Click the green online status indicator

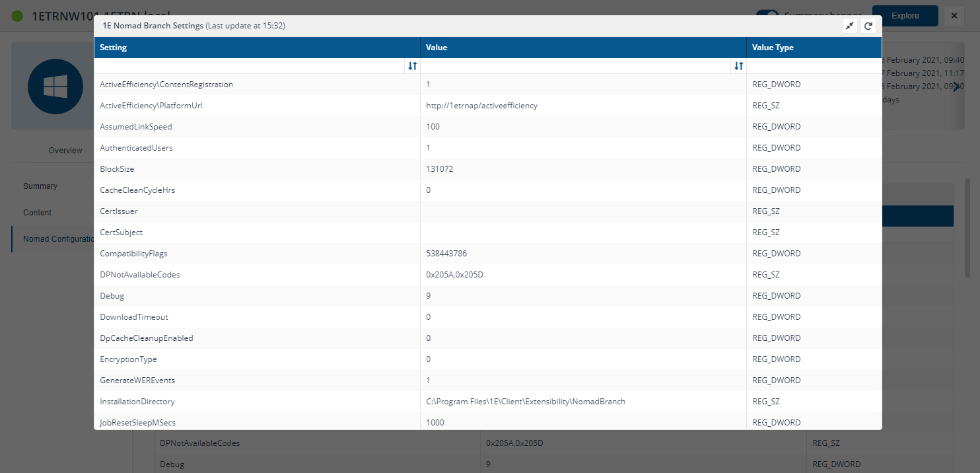(17, 15)
